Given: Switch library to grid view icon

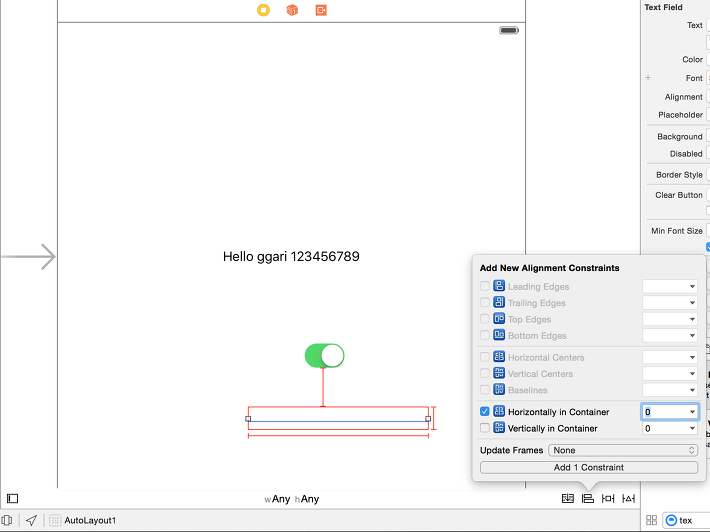Looking at the screenshot, I should pyautogui.click(x=651, y=520).
